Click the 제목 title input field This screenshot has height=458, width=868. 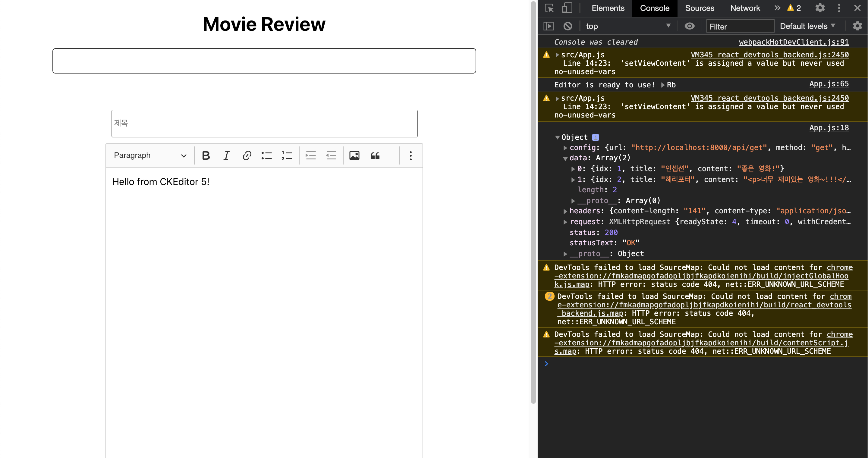click(x=264, y=124)
